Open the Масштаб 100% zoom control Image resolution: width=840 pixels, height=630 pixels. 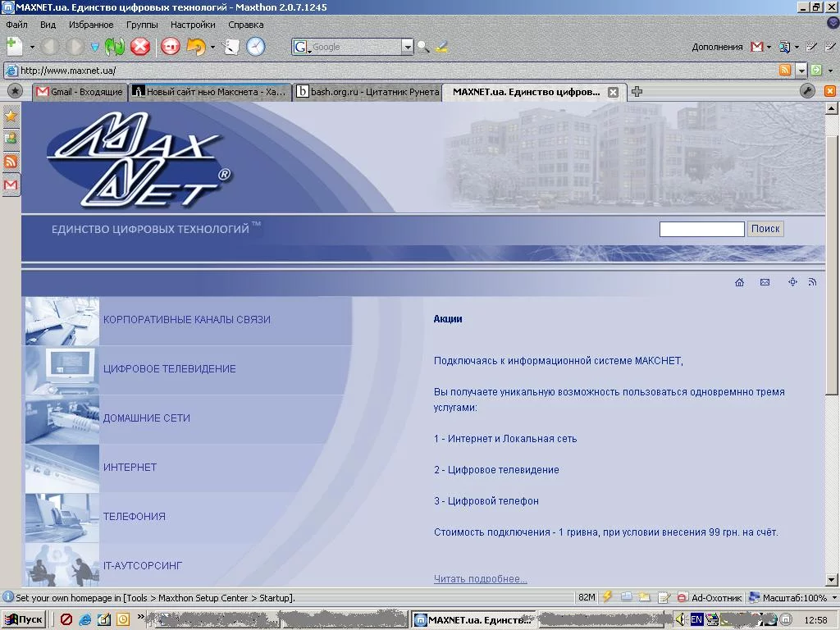click(x=792, y=598)
